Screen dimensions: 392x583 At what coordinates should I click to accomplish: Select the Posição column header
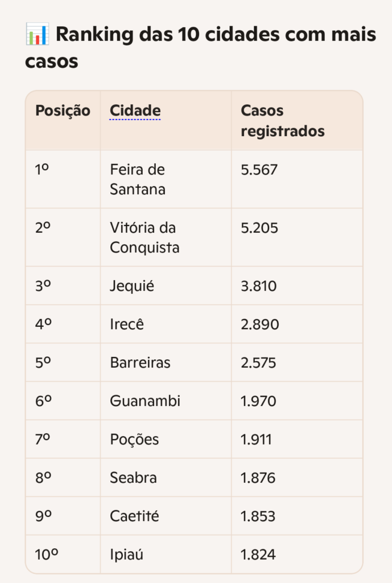click(x=63, y=110)
